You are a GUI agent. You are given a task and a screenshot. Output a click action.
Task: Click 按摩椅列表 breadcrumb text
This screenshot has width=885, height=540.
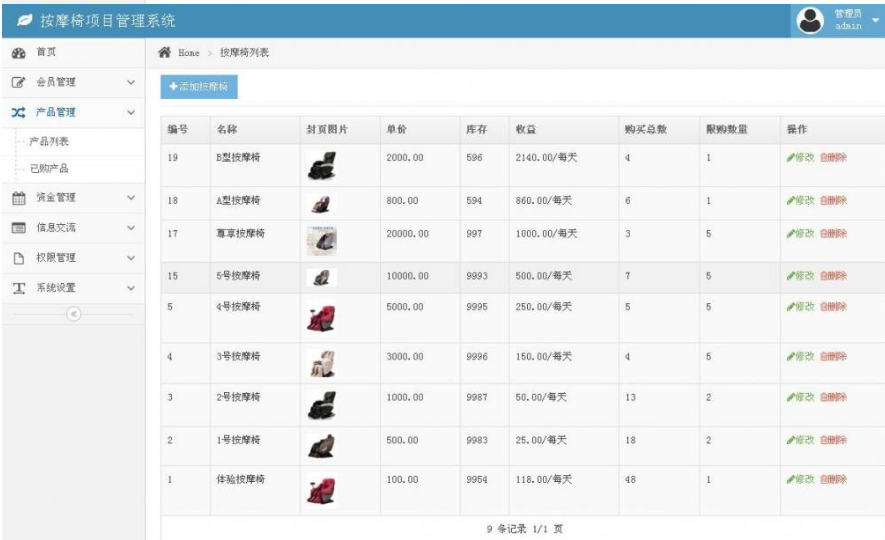tap(244, 52)
